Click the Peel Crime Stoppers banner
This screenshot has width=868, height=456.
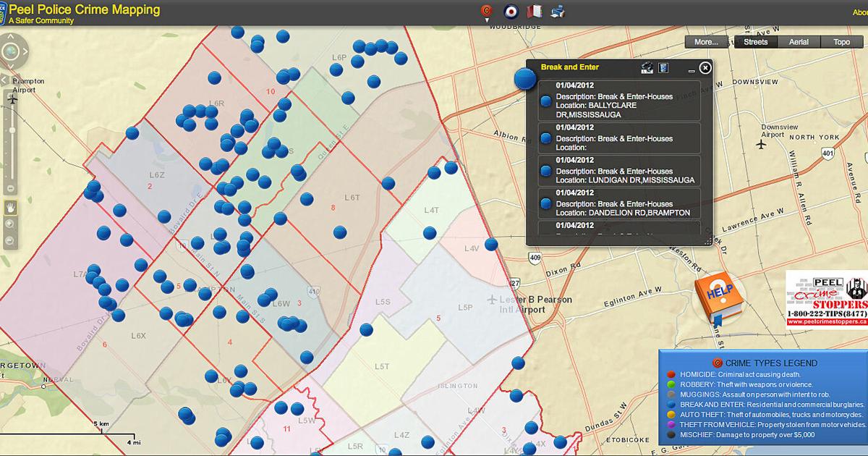point(827,299)
